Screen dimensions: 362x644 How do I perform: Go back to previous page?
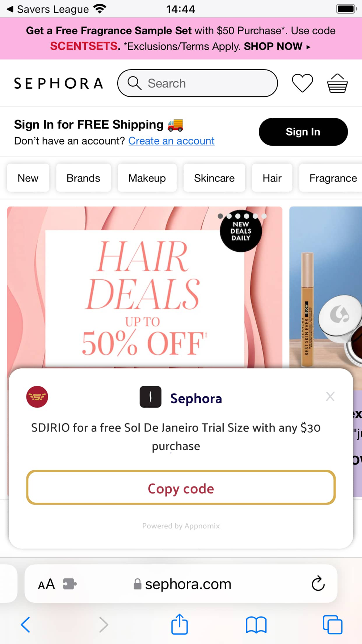click(x=26, y=625)
